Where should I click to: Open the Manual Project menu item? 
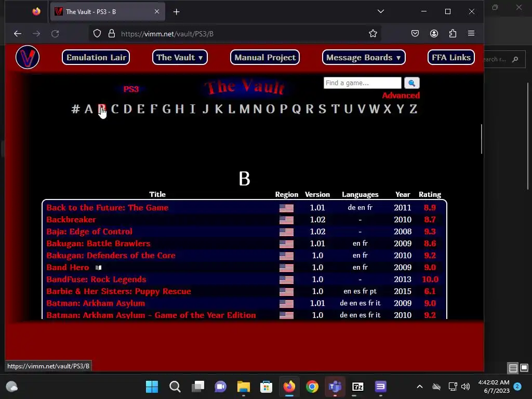point(265,57)
